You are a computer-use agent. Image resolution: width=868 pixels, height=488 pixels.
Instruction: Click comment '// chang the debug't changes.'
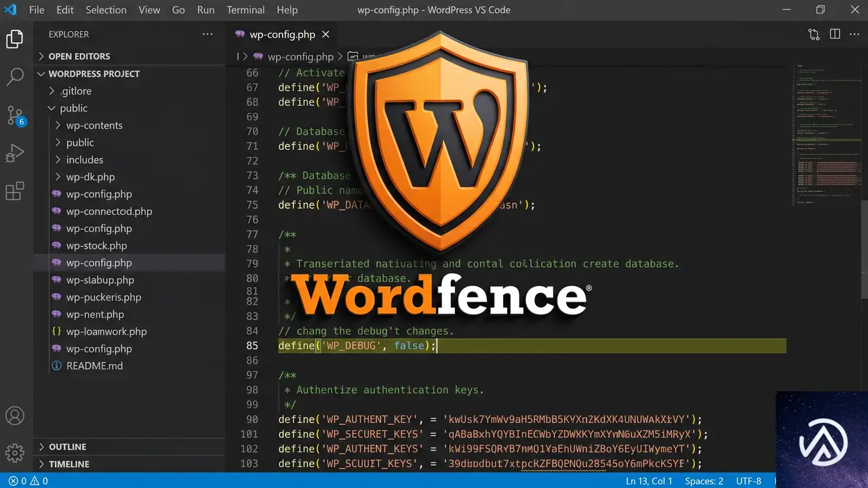(366, 331)
